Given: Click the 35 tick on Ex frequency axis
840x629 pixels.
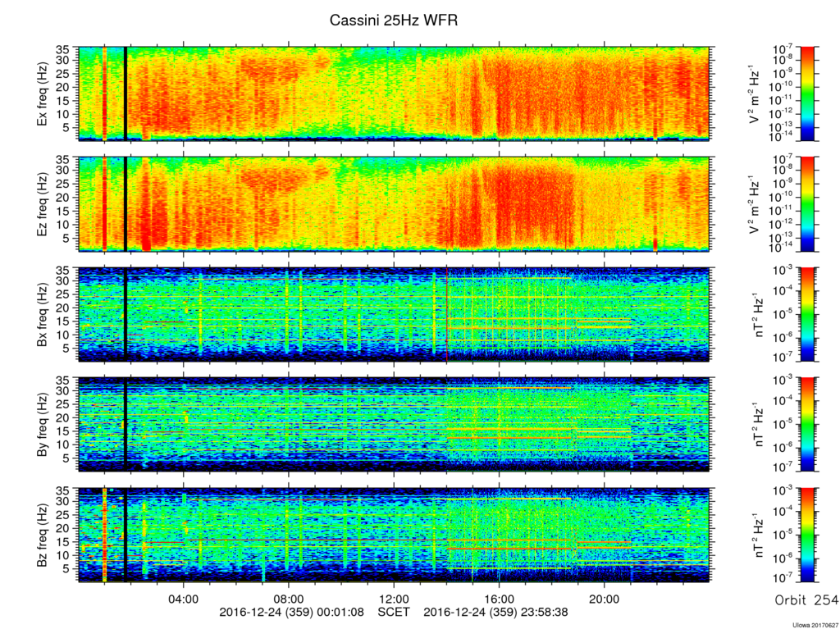Looking at the screenshot, I should point(63,49).
